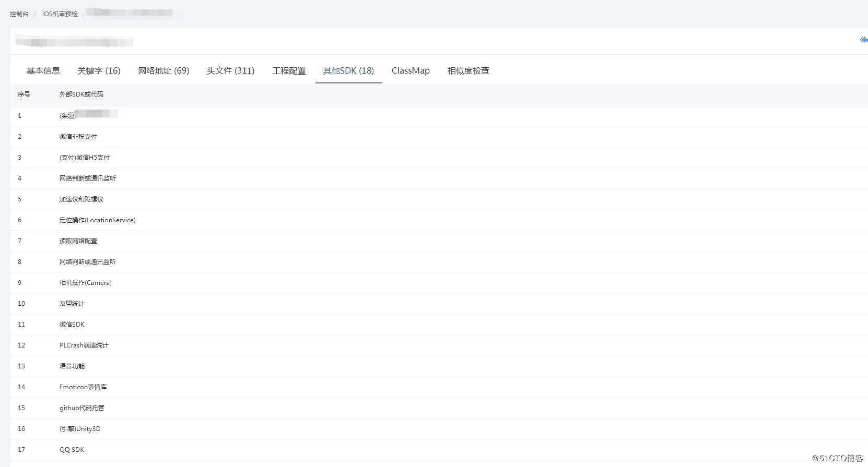
Task: Select the 微信非税支付 row
Action: tap(439, 137)
